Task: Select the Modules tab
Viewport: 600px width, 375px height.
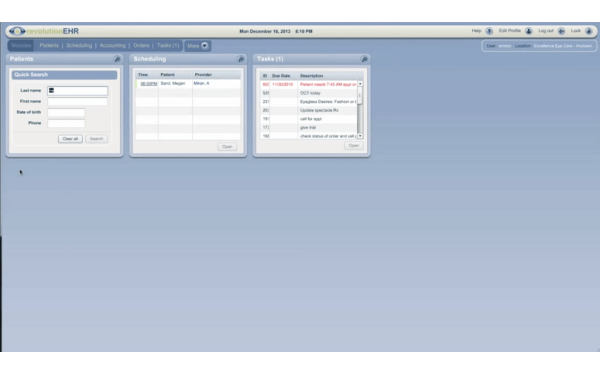Action: tap(21, 46)
